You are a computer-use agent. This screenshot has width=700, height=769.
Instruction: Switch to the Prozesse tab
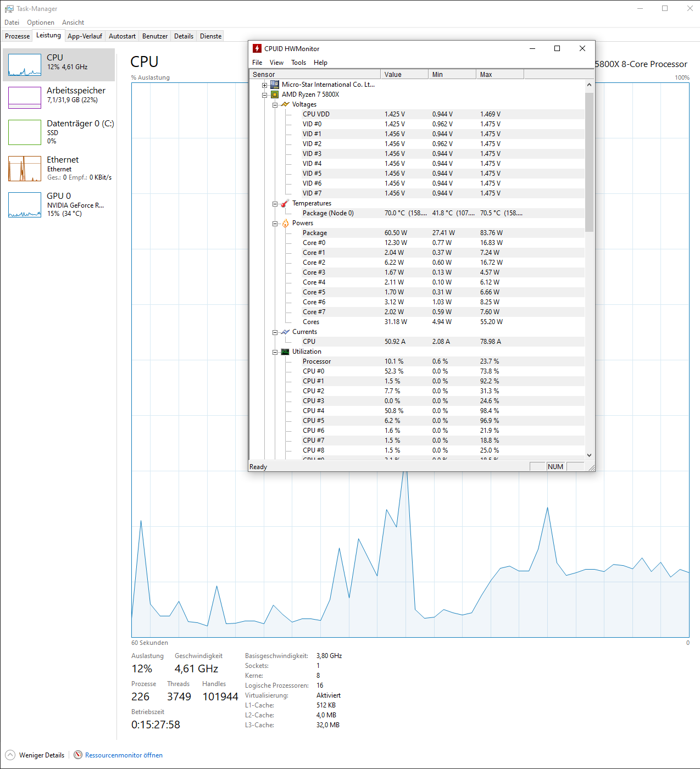tap(18, 36)
